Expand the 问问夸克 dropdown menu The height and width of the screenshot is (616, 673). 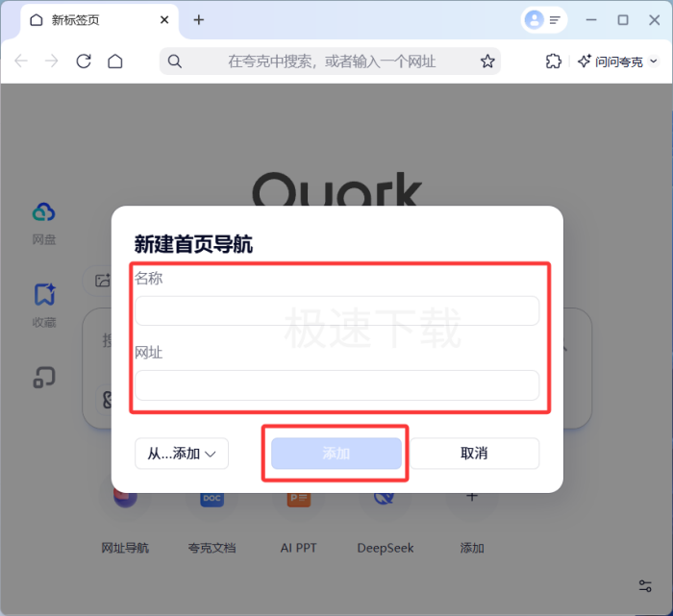coord(618,62)
